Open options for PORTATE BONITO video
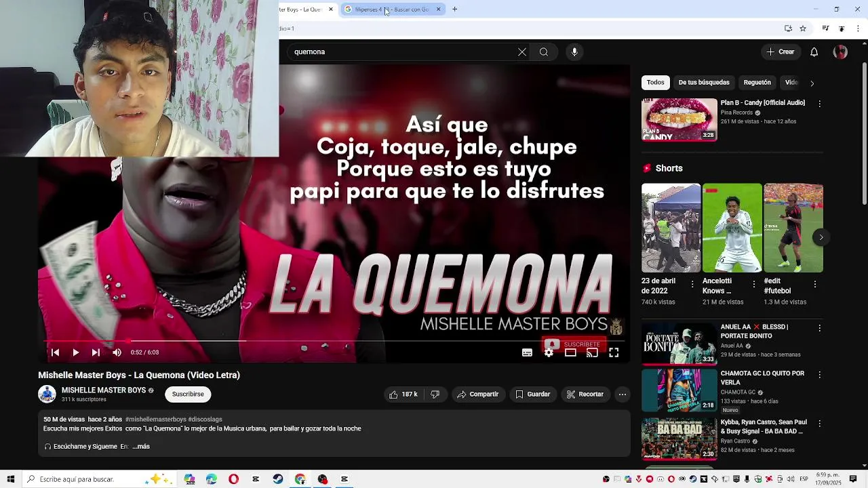 tap(819, 328)
